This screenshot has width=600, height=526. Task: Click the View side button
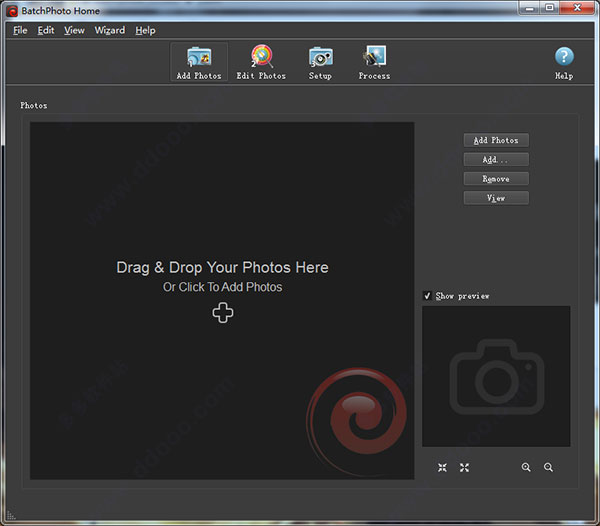click(x=496, y=198)
